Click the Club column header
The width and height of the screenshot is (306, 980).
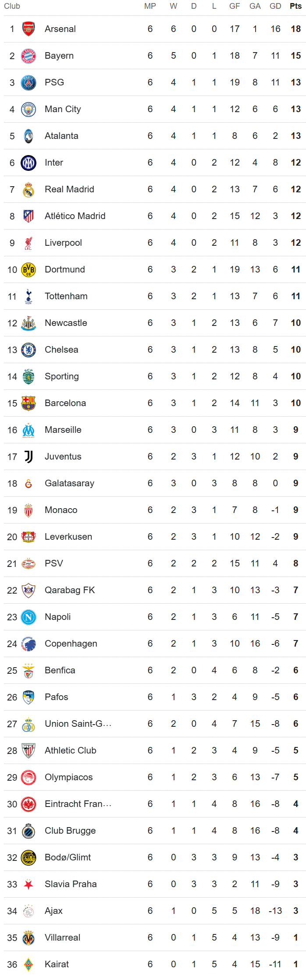(12, 6)
